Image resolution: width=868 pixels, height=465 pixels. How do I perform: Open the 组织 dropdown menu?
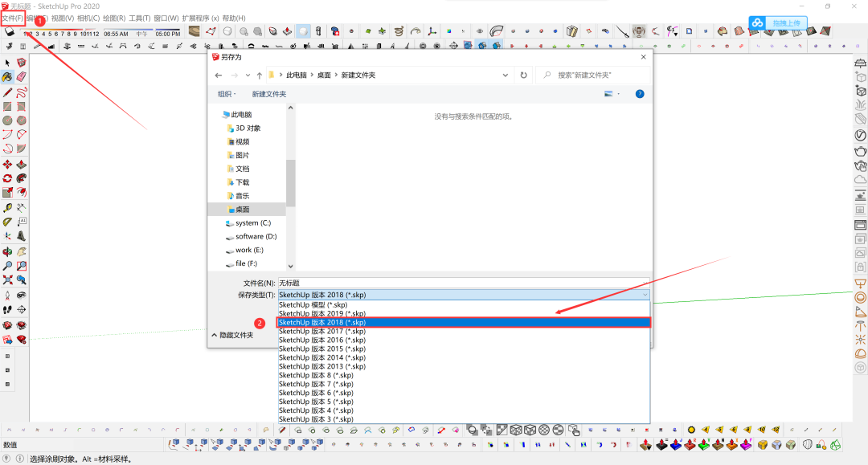click(x=227, y=94)
